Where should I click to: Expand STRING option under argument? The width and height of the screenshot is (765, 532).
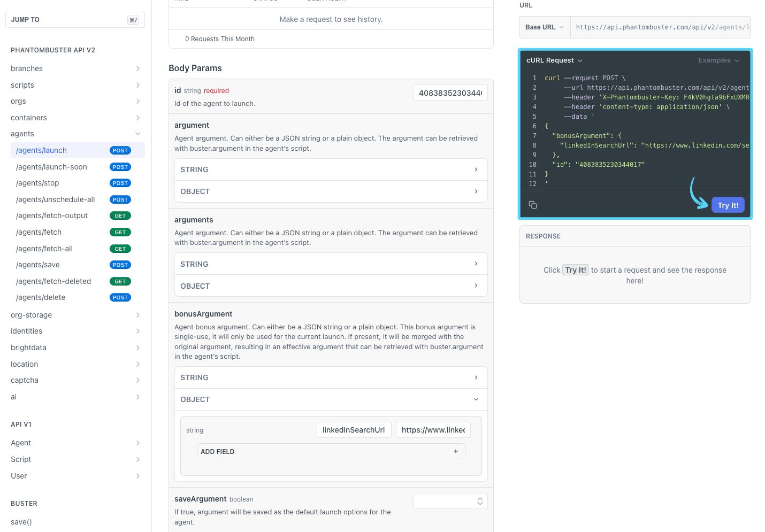331,169
